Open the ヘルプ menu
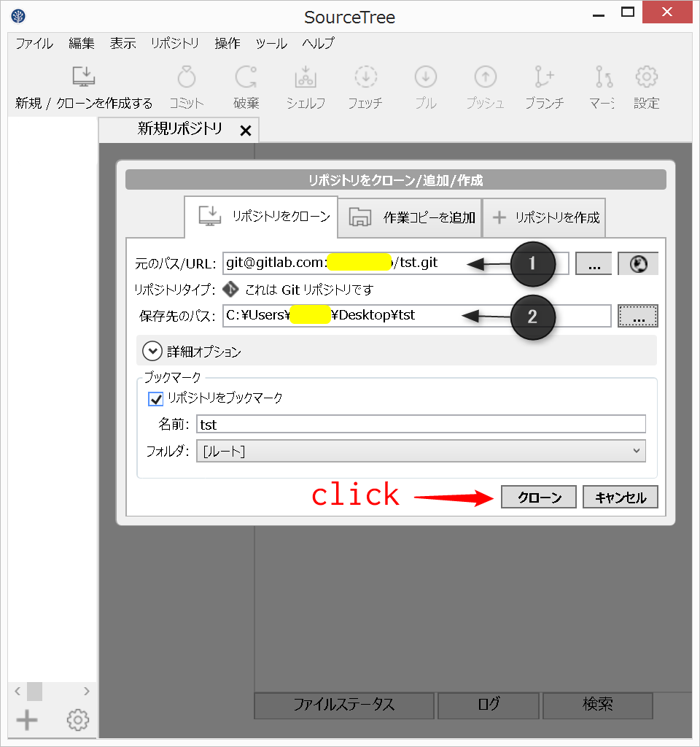Viewport: 700px width, 747px height. coord(318,43)
